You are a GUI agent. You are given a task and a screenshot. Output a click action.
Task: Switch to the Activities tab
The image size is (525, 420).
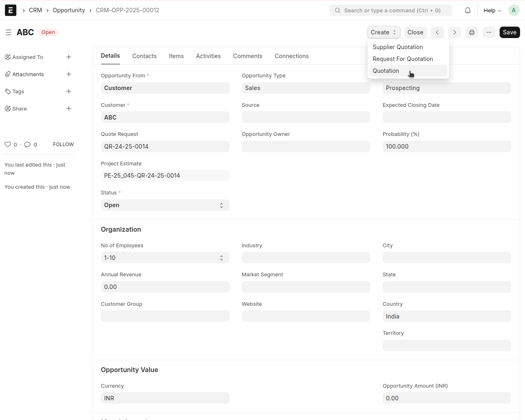tap(208, 56)
